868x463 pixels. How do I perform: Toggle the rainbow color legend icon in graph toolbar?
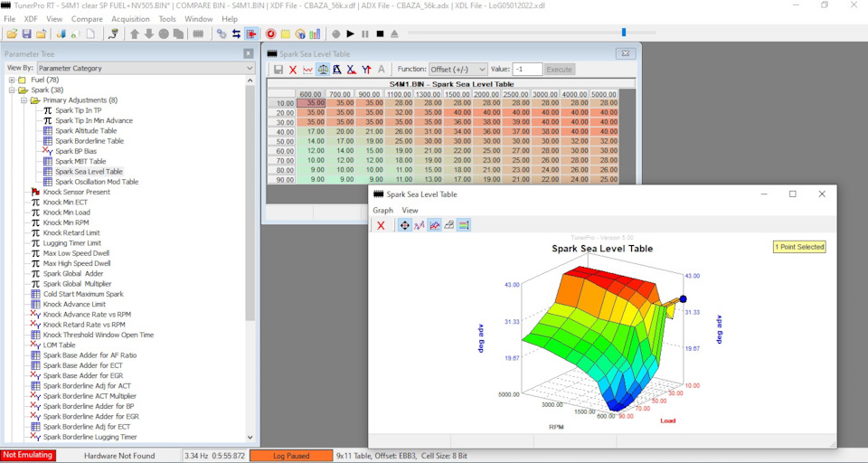tap(464, 225)
